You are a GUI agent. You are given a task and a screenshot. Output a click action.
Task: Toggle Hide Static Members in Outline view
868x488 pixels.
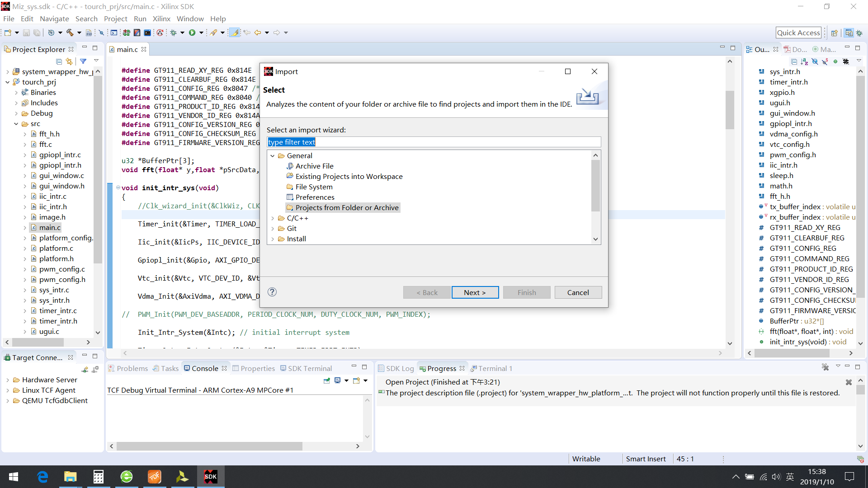[825, 61]
